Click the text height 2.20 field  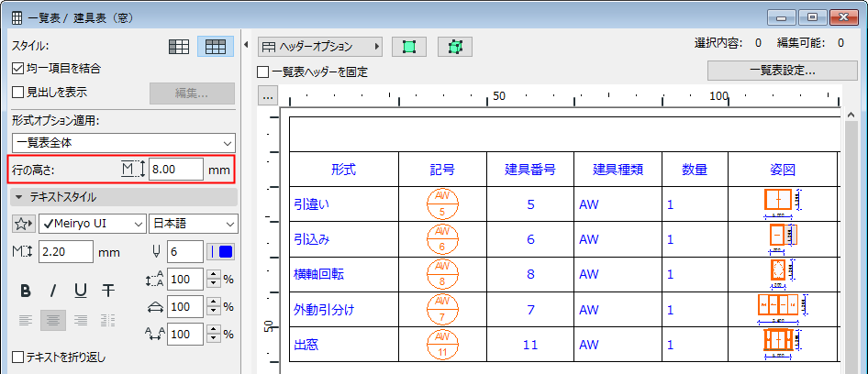click(x=66, y=252)
